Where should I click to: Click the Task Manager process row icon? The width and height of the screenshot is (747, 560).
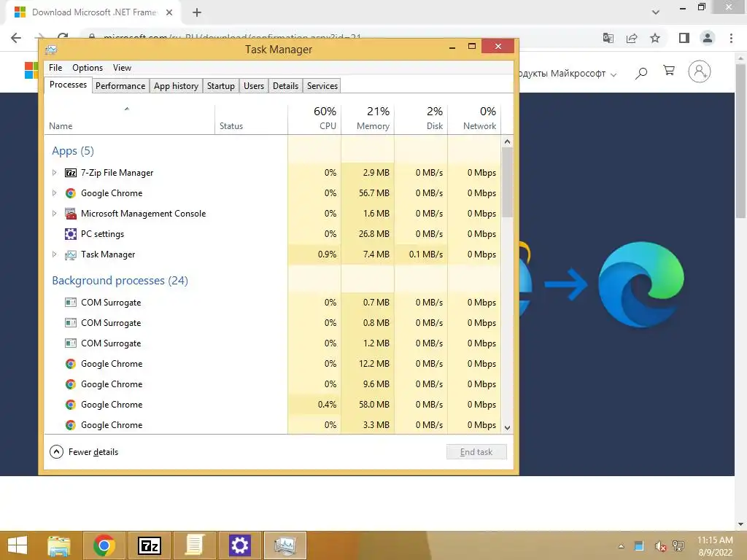coord(71,254)
